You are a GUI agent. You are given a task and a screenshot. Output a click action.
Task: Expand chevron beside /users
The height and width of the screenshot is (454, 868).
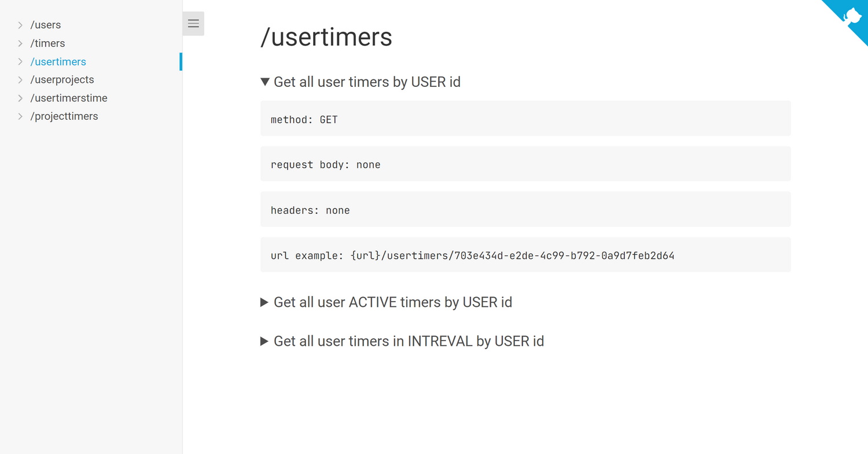point(20,25)
